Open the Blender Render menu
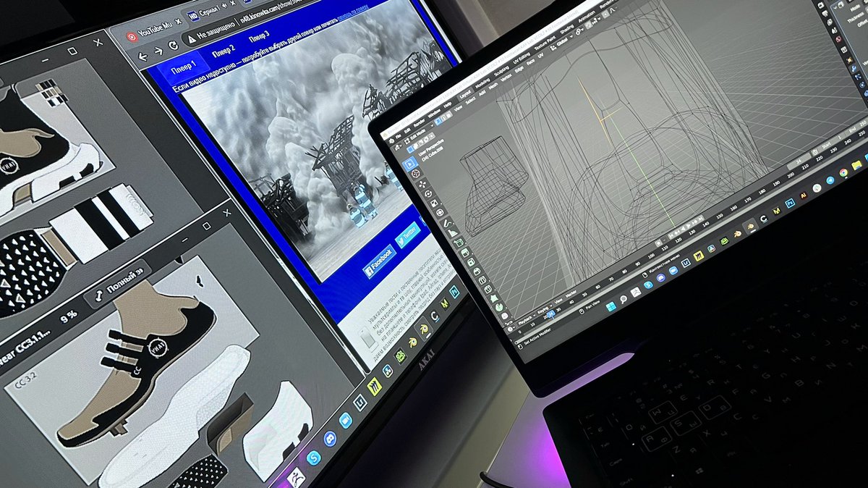868x488 pixels. coord(419,123)
